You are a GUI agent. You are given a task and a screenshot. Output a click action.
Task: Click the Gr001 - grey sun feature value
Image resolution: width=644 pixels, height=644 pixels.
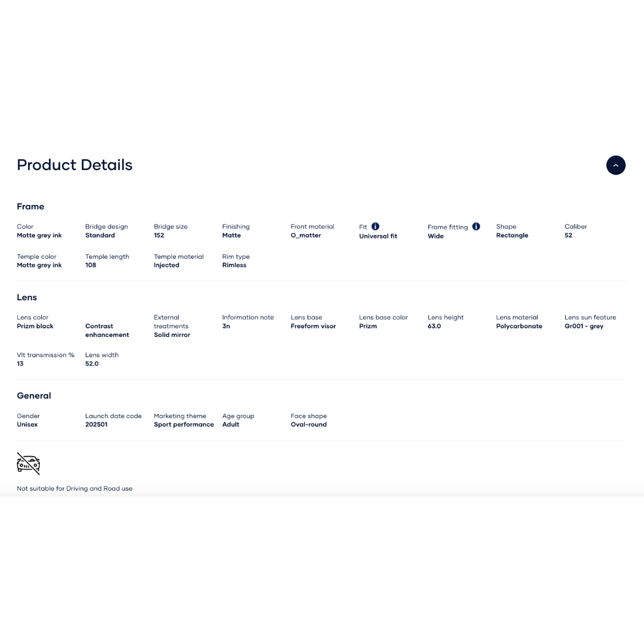pos(584,326)
